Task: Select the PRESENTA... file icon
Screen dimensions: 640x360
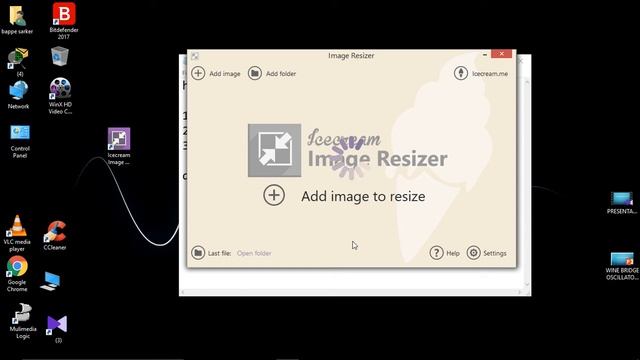Action: (x=622, y=203)
